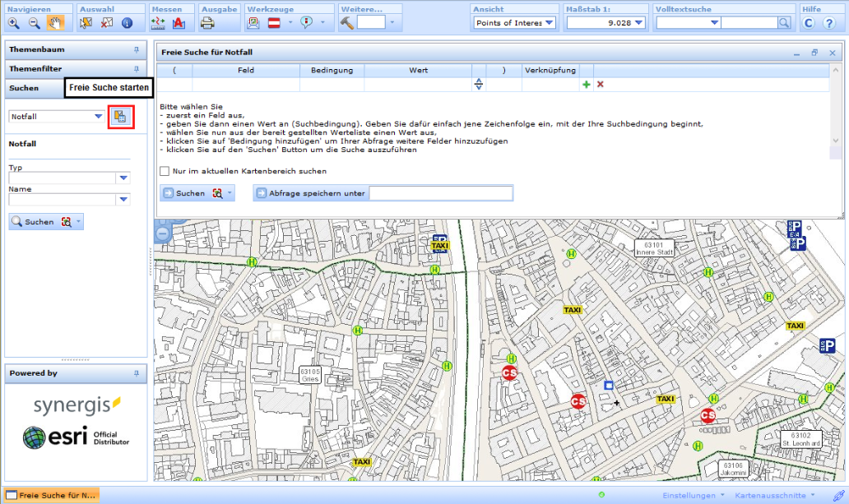Select the Pan hand tool under Navigieren

55,23
